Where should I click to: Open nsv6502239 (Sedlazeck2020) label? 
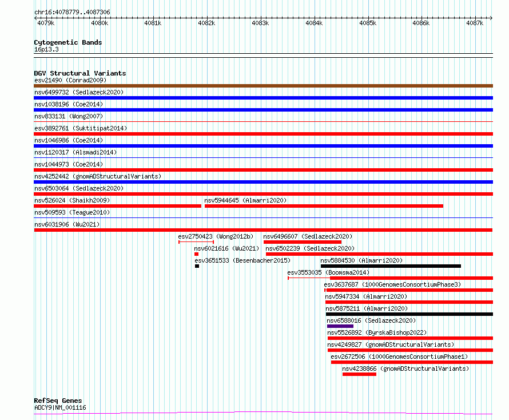click(310, 248)
